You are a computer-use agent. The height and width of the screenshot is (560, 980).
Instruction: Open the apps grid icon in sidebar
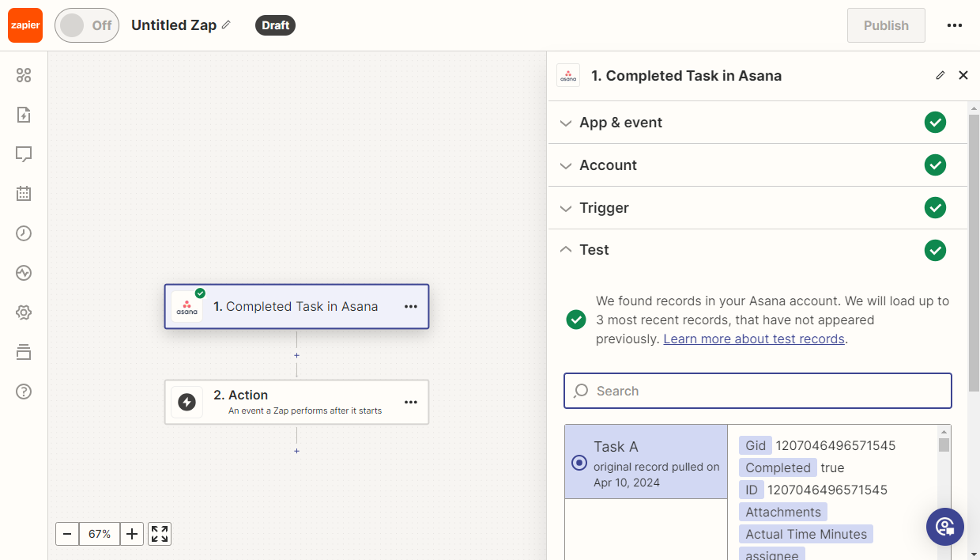point(24,75)
